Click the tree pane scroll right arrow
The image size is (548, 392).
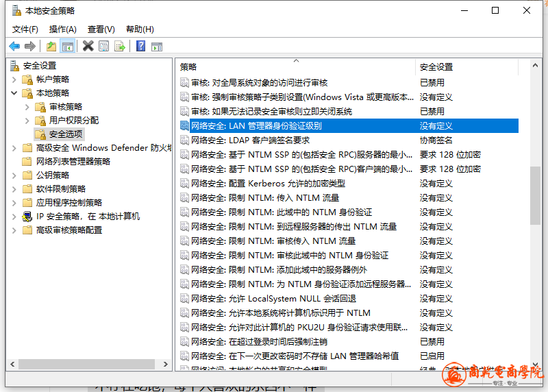pyautogui.click(x=166, y=364)
